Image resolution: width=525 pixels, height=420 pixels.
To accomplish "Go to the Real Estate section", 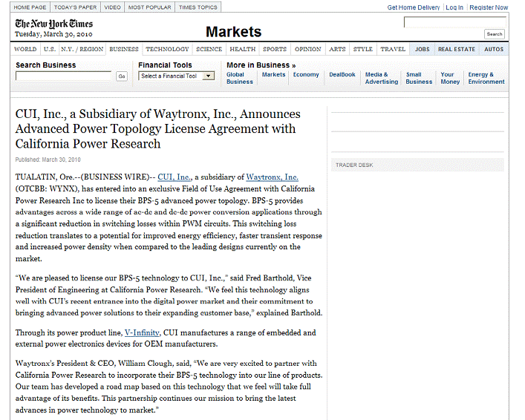I will click(457, 49).
